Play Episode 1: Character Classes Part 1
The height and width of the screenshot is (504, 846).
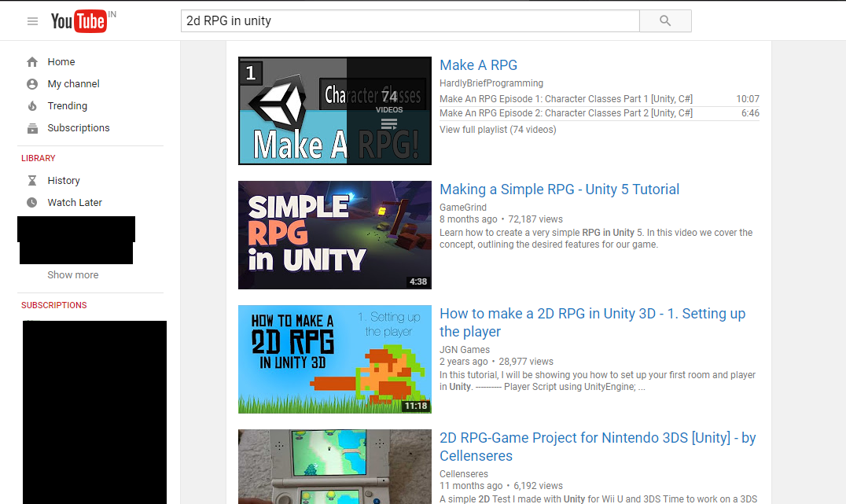(566, 99)
